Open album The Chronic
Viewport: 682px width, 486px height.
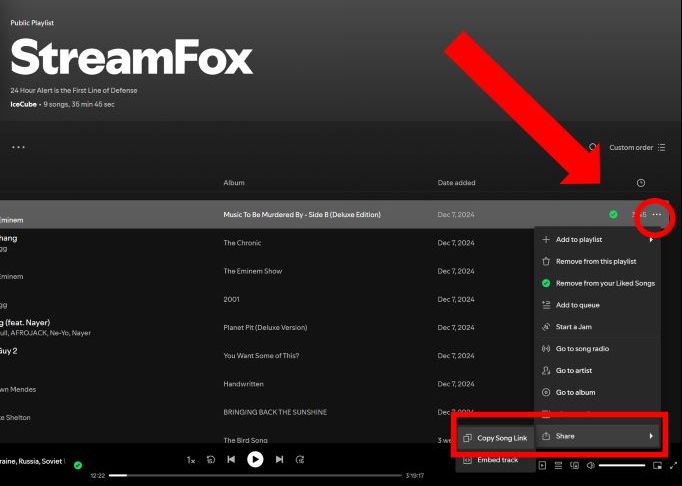(x=242, y=243)
